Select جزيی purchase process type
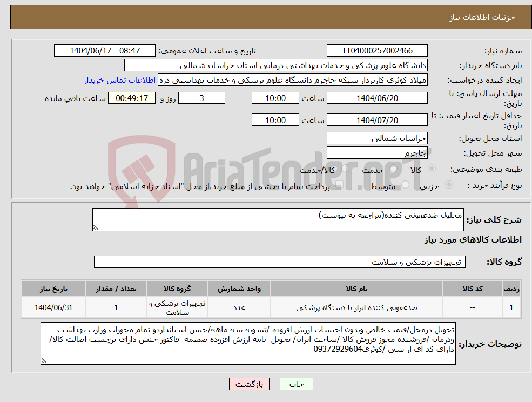Image resolution: width=532 pixels, height=402 pixels. click(x=449, y=184)
